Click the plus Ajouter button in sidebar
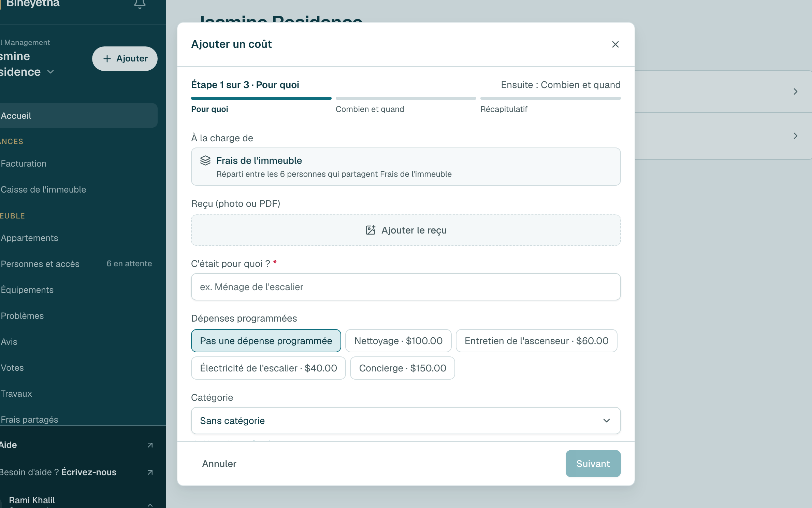Screen dimensions: 812x508 (x=125, y=59)
